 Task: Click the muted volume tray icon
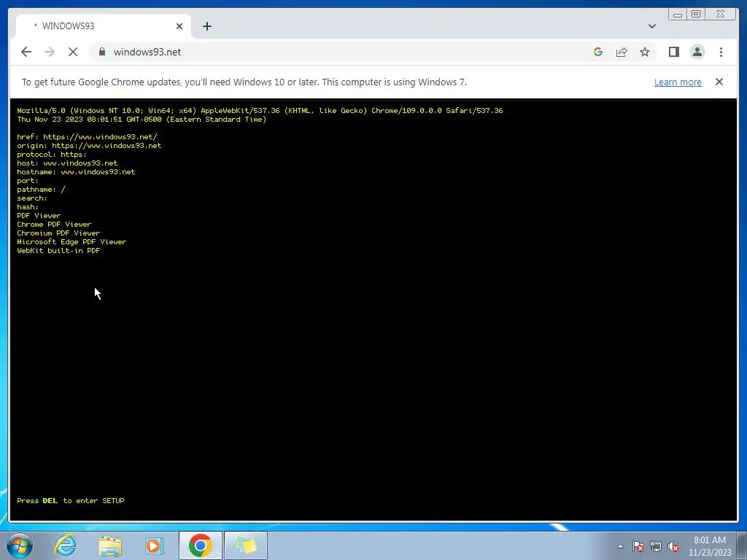(673, 546)
